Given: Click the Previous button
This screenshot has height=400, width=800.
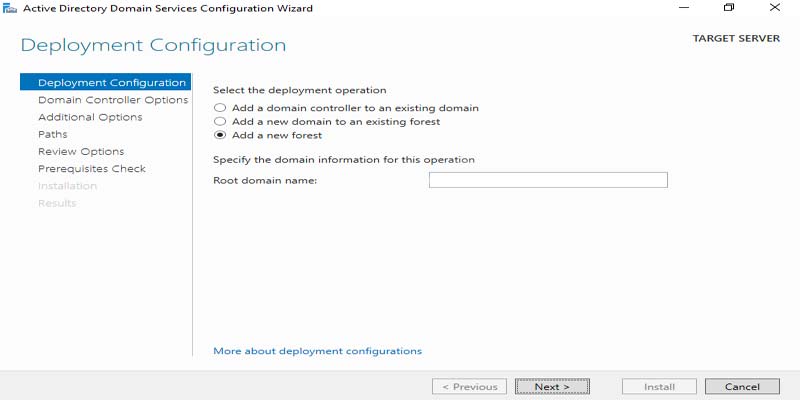Looking at the screenshot, I should 468,387.
